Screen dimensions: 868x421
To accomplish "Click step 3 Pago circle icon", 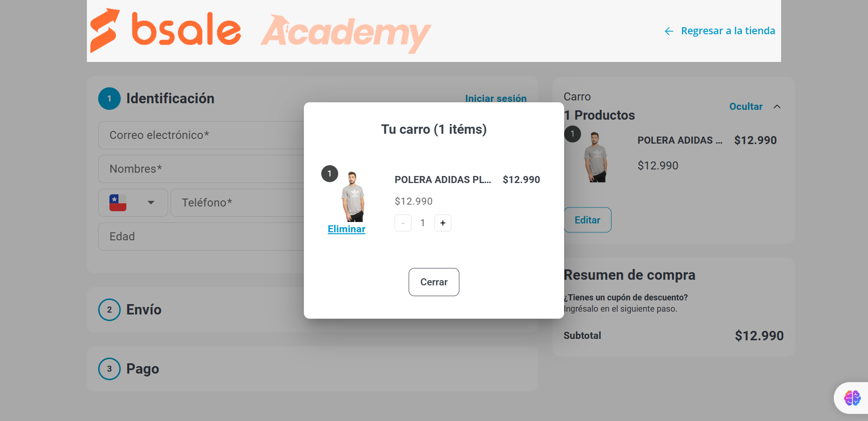I will (x=109, y=369).
